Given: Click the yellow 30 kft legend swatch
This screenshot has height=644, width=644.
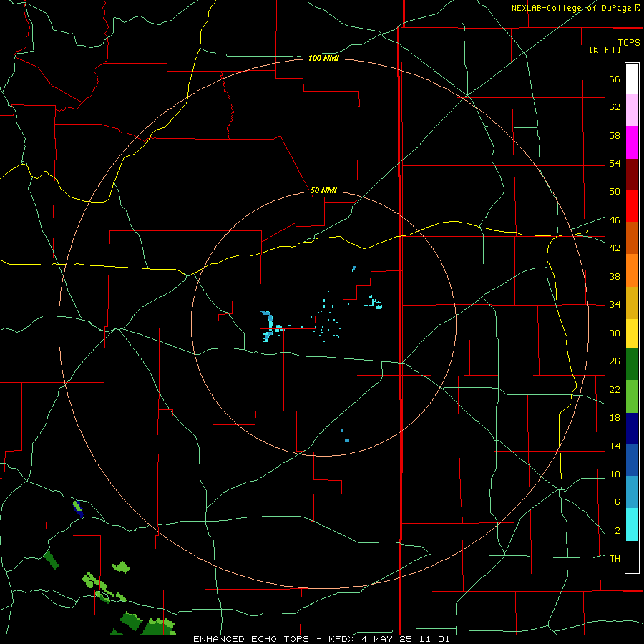Looking at the screenshot, I should 632,333.
